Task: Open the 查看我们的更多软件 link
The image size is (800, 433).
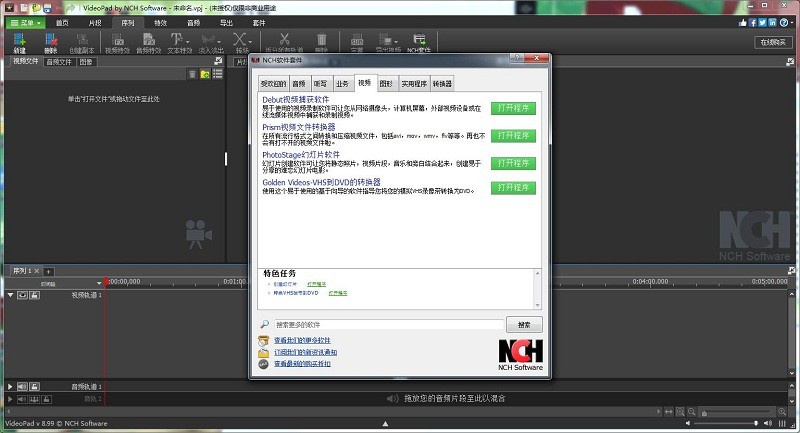Action: tap(302, 340)
